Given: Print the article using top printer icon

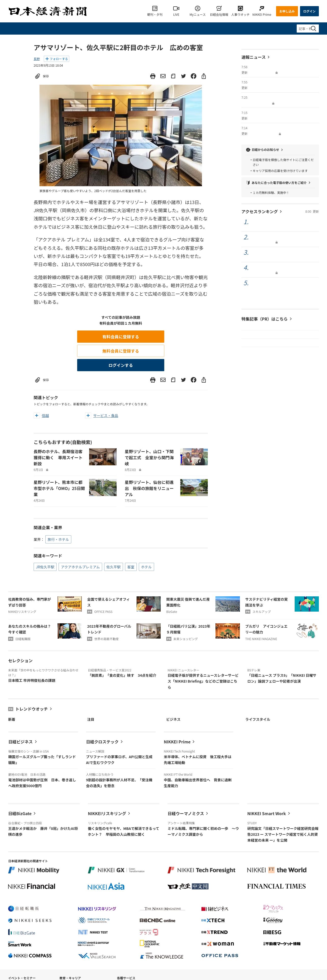Looking at the screenshot, I should pyautogui.click(x=153, y=76).
